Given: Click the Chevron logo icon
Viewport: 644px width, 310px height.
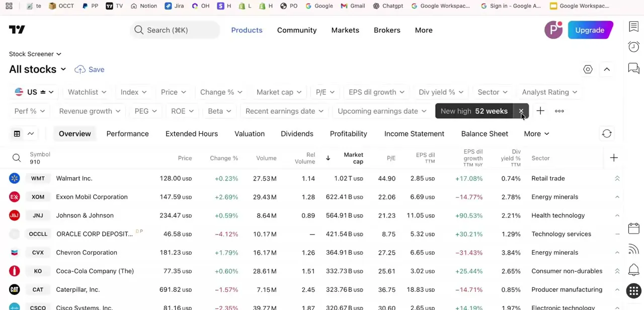Looking at the screenshot, I should pos(14,253).
